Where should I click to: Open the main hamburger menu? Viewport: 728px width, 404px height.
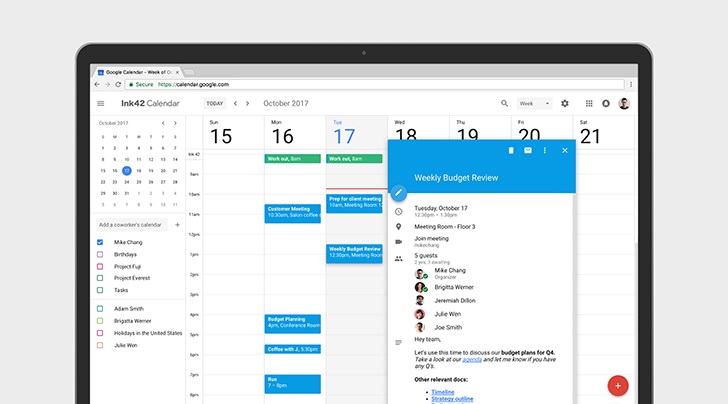tap(101, 104)
